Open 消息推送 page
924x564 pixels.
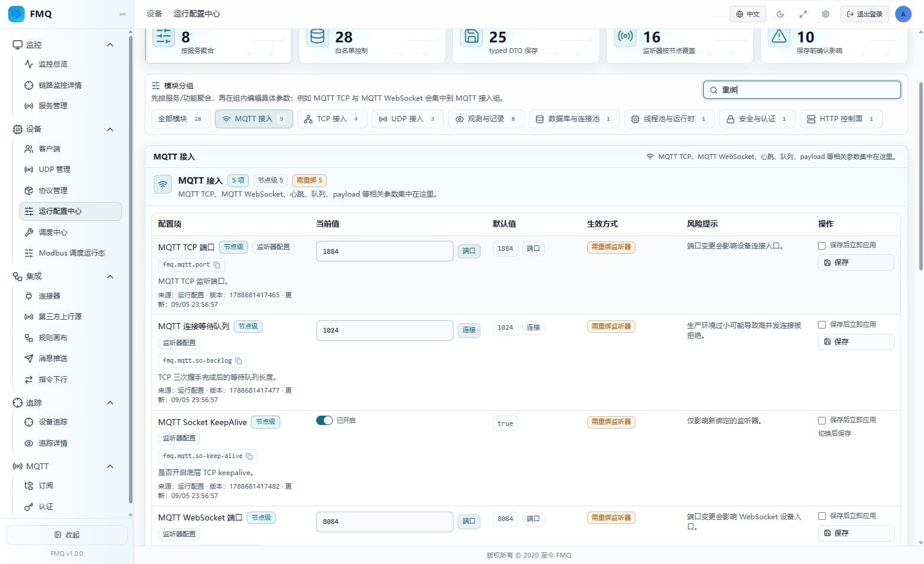tap(70, 359)
